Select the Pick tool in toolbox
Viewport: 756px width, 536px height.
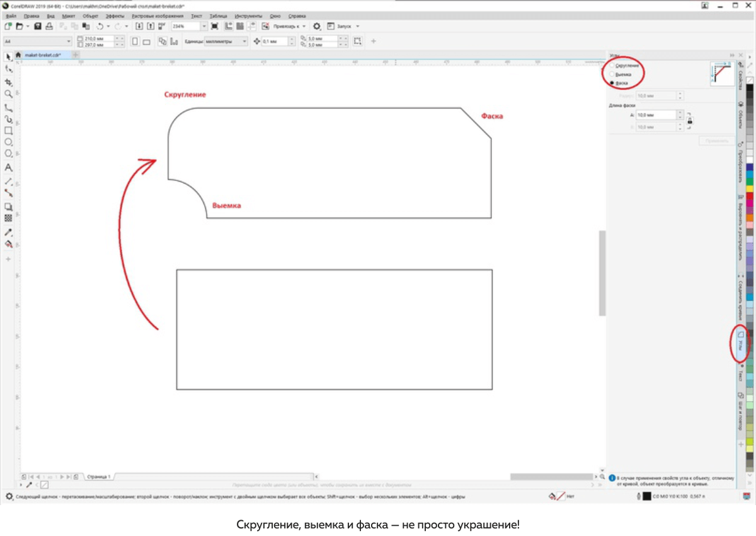[8, 57]
